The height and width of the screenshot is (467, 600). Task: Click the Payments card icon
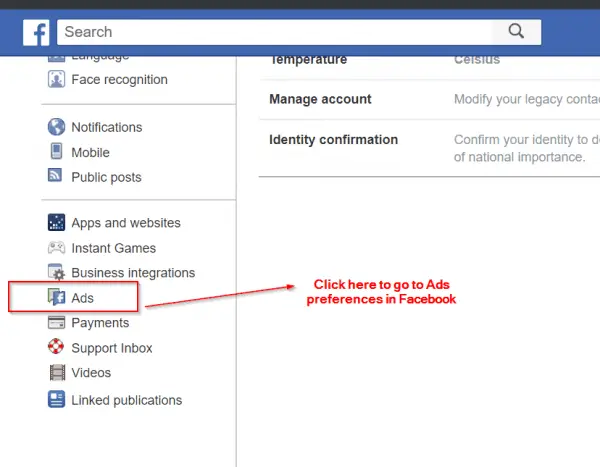56,323
